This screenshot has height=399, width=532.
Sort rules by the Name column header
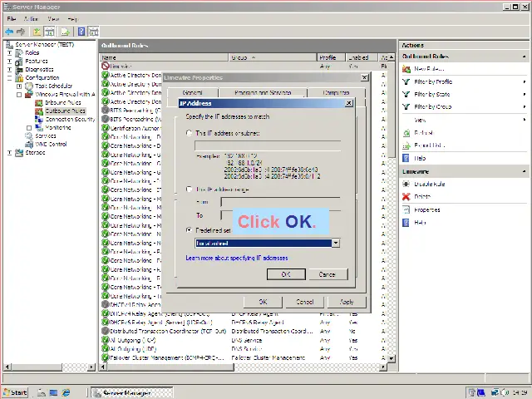click(x=165, y=57)
